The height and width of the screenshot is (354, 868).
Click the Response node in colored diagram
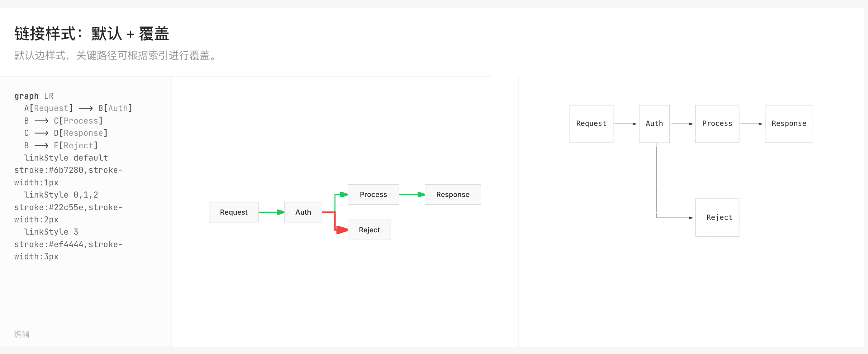[x=453, y=194]
